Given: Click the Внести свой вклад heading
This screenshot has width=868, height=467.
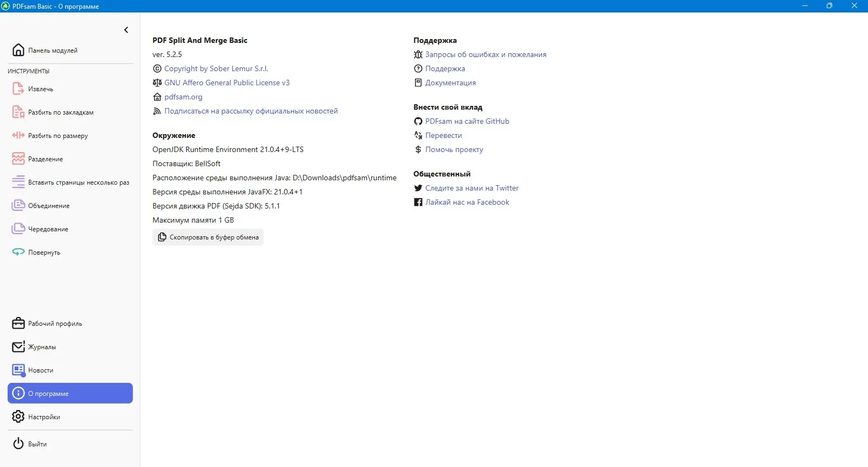Looking at the screenshot, I should (448, 107).
